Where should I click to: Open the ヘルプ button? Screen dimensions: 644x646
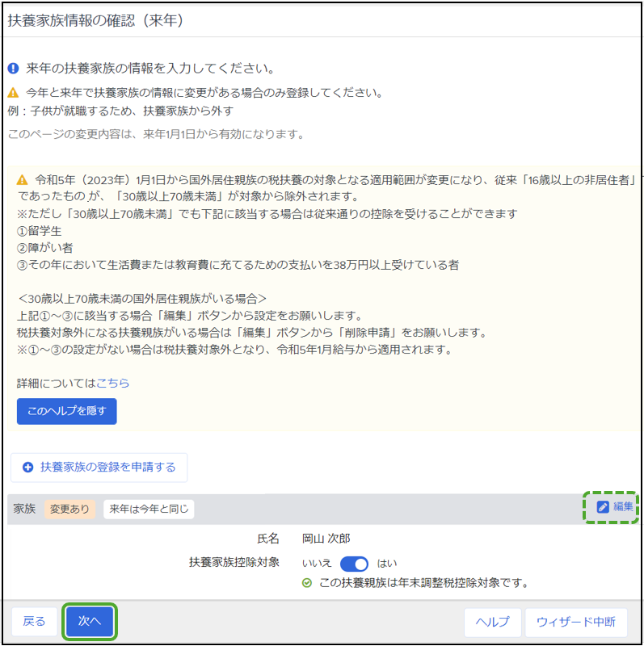[x=492, y=622]
